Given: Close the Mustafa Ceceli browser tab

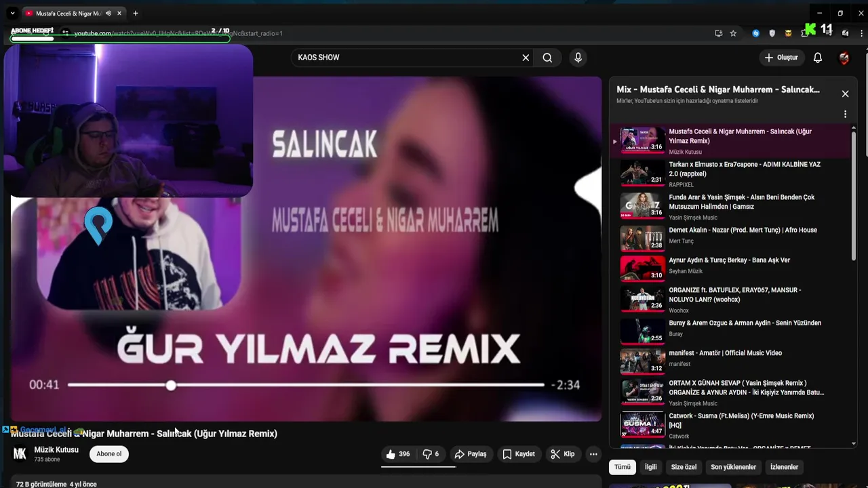Looking at the screenshot, I should pyautogui.click(x=120, y=13).
